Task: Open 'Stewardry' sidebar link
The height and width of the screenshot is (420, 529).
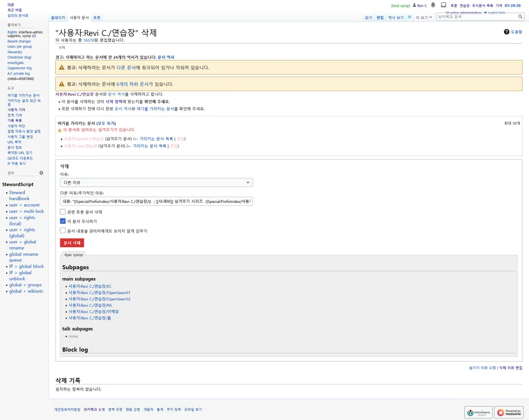Action: [15, 52]
